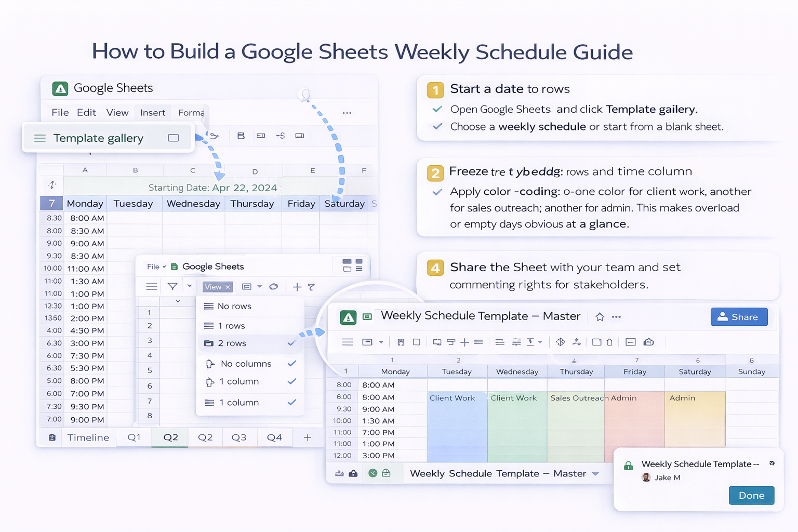Select row number 5 in the small Google Sheets window

point(150,370)
